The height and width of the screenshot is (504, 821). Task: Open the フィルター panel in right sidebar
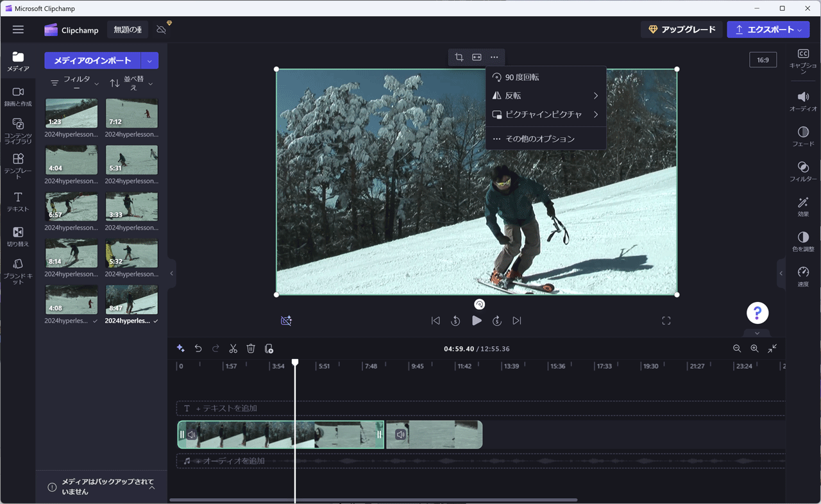pos(803,171)
